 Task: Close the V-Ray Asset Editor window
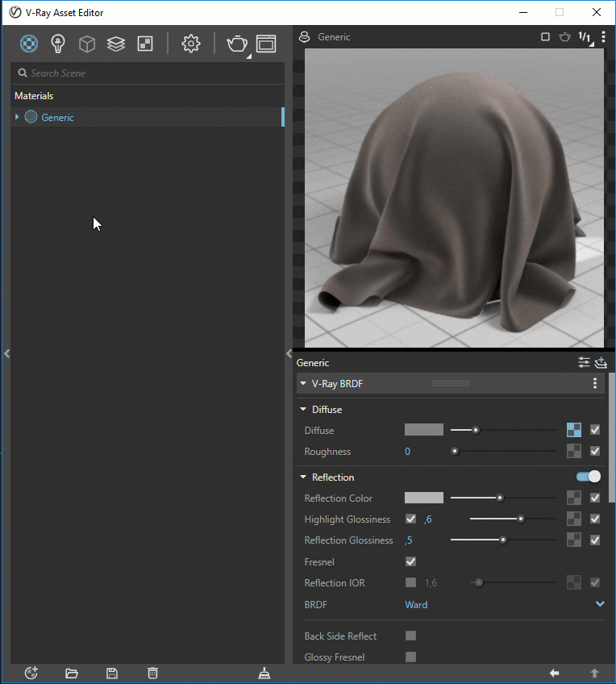click(x=597, y=12)
